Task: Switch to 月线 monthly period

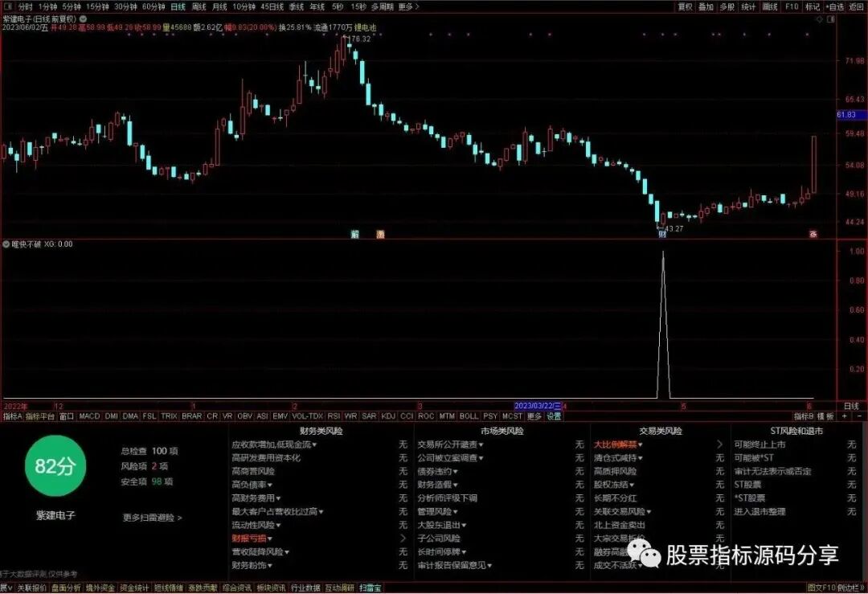Action: pos(219,6)
